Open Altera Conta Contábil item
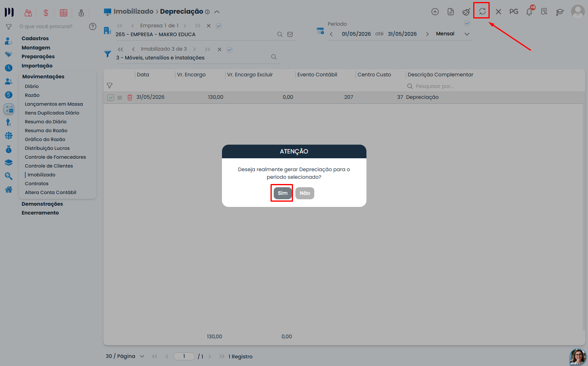Screen dimensions: 588x366 pyautogui.click(x=51, y=192)
